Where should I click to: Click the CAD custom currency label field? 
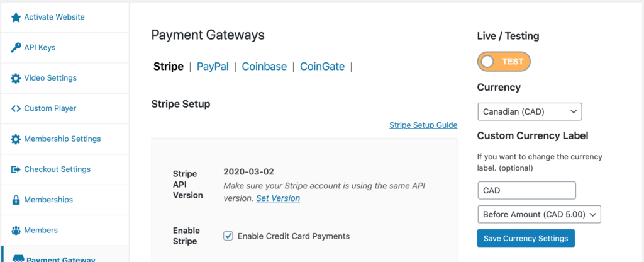(527, 190)
